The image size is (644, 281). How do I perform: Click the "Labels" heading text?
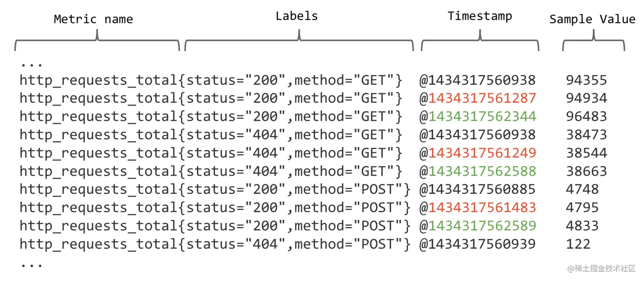click(x=296, y=16)
